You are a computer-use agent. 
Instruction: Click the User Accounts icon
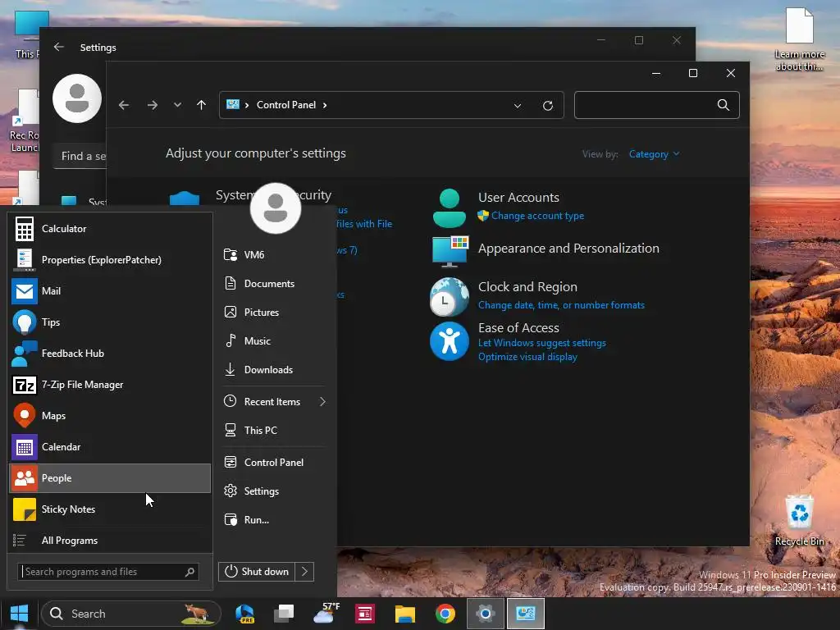449,208
